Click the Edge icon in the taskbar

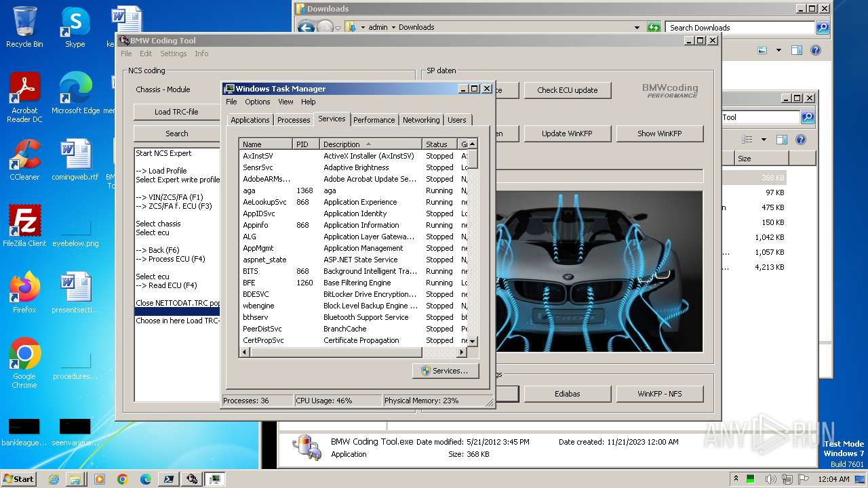click(x=145, y=479)
